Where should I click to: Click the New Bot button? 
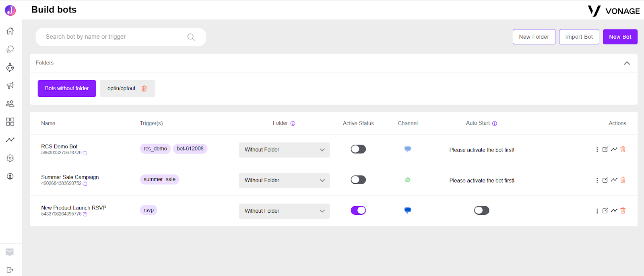(x=620, y=37)
